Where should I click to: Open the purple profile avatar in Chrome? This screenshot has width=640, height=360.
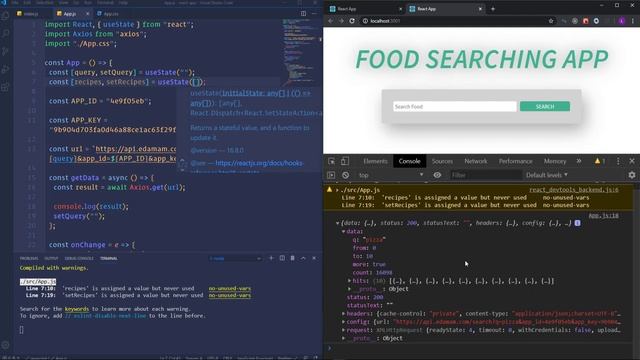pos(622,21)
